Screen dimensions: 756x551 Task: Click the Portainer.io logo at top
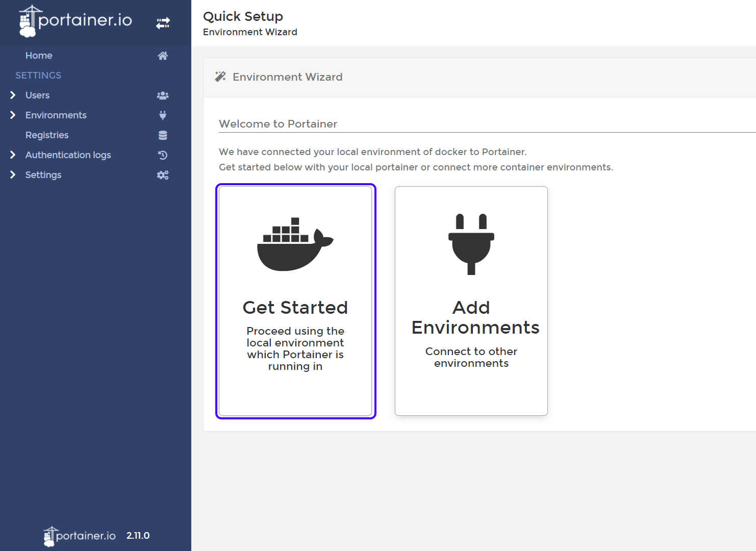tap(75, 21)
